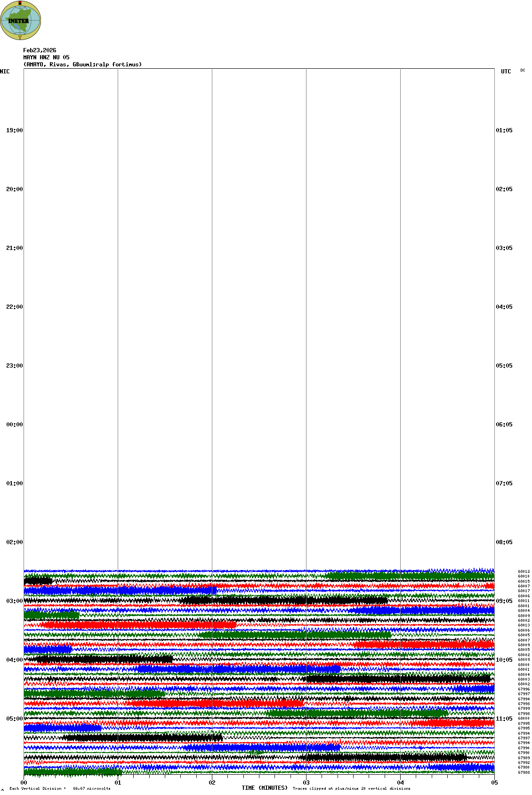The image size is (532, 795).
Task: Select the 19:00 NIC time label
Action: point(14,130)
